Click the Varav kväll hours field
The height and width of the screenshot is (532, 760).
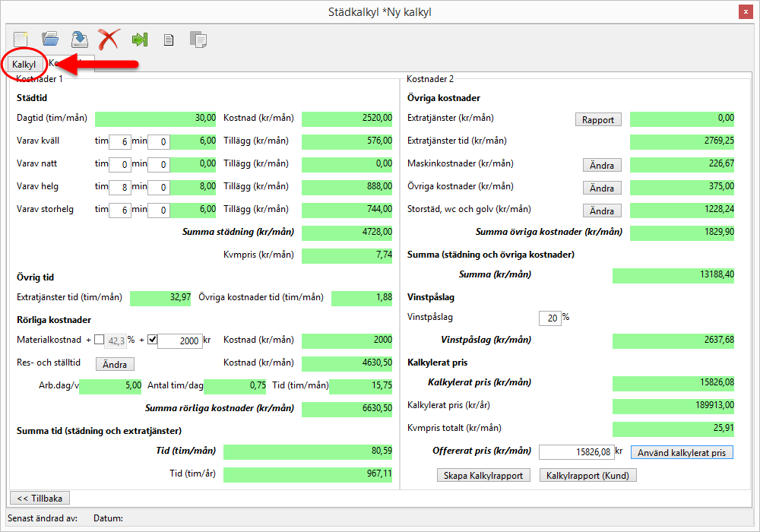click(119, 141)
